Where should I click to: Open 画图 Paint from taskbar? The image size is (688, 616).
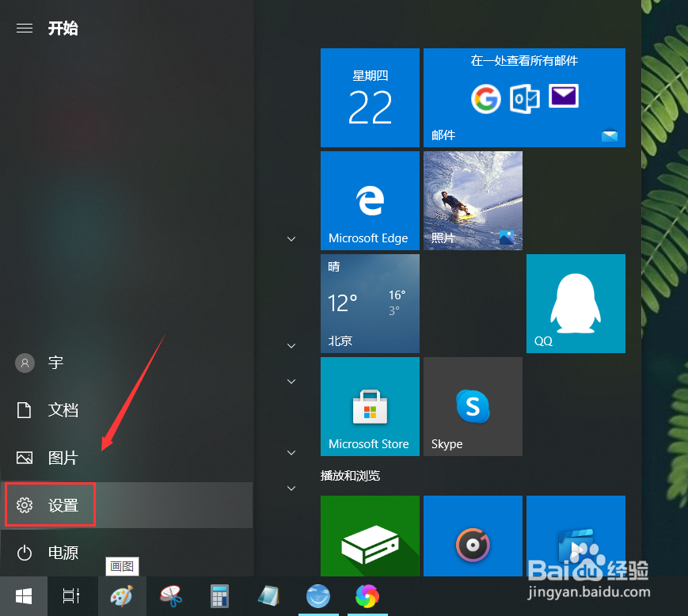[x=122, y=596]
